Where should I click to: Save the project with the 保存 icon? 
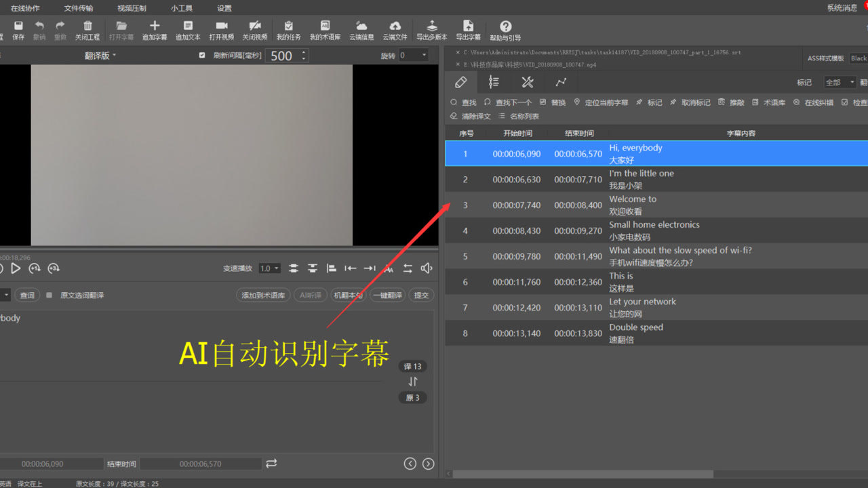(x=18, y=30)
